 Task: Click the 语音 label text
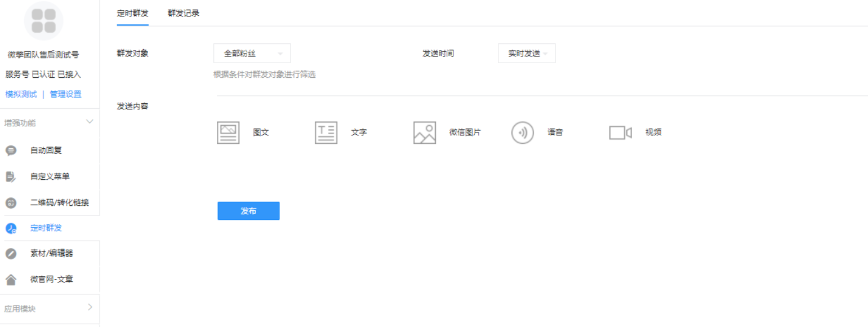tap(555, 133)
